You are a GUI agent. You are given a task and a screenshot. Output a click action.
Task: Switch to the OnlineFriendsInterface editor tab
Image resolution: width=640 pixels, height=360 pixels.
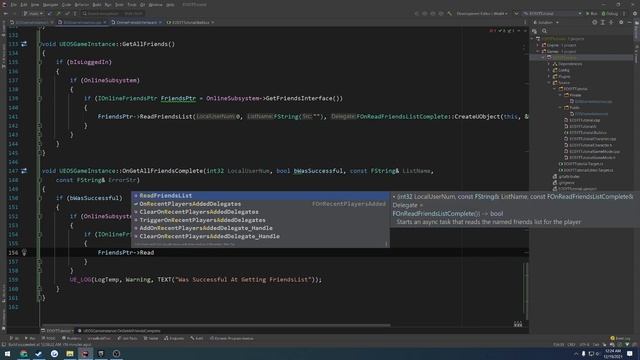[x=137, y=22]
